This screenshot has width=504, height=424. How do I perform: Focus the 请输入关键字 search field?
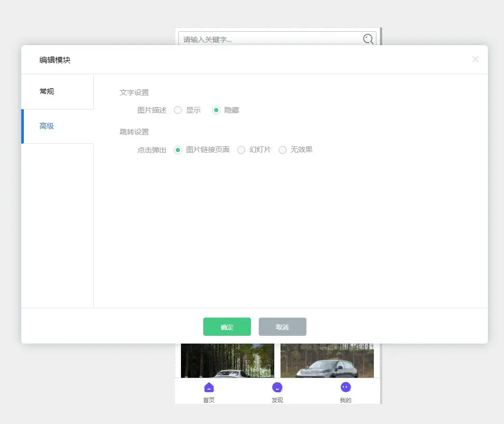tap(270, 39)
